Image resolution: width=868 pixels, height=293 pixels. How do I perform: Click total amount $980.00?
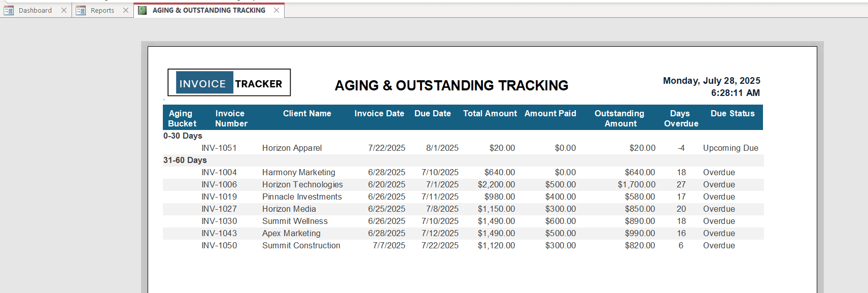point(499,197)
